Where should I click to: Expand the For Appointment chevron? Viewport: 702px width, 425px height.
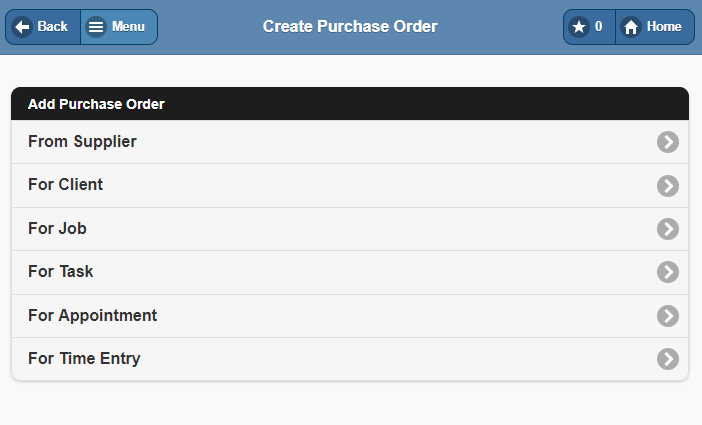668,316
